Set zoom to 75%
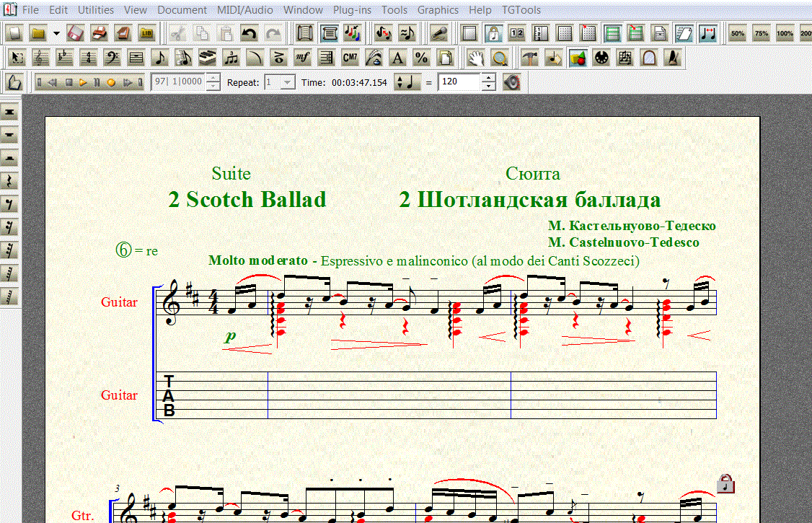Image resolution: width=812 pixels, height=523 pixels. (x=762, y=34)
